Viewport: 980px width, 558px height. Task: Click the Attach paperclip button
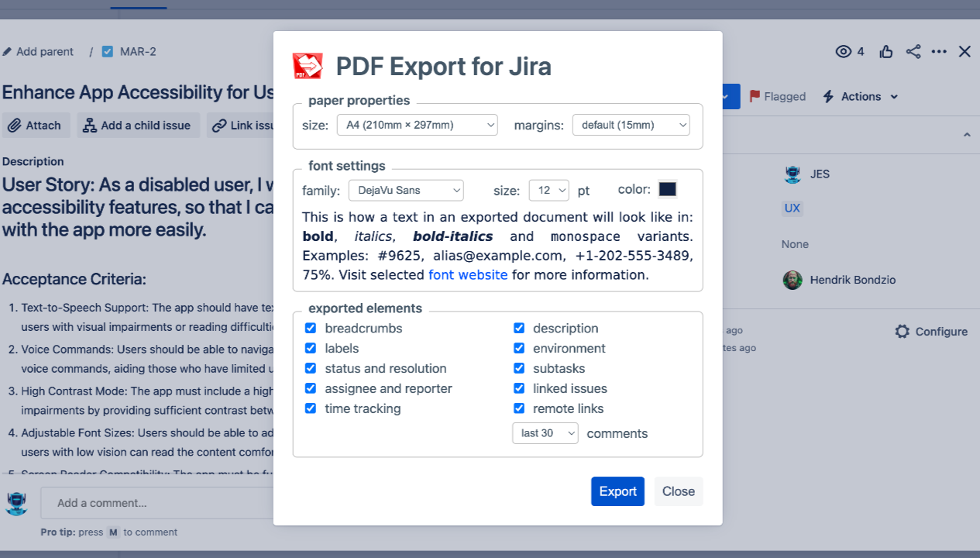pos(36,126)
